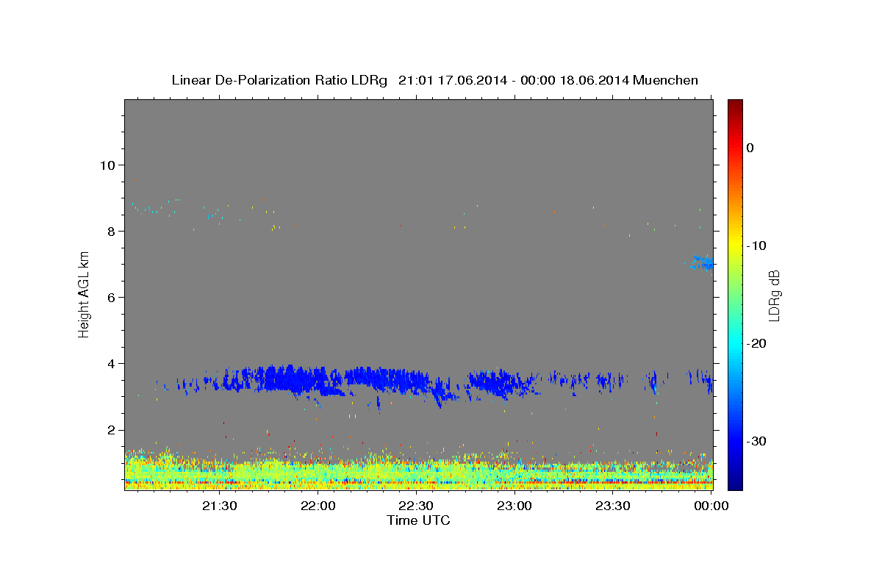Click the date range '21:01 17.06.2014 - 00:00 18.06.2014' in the title

point(513,80)
